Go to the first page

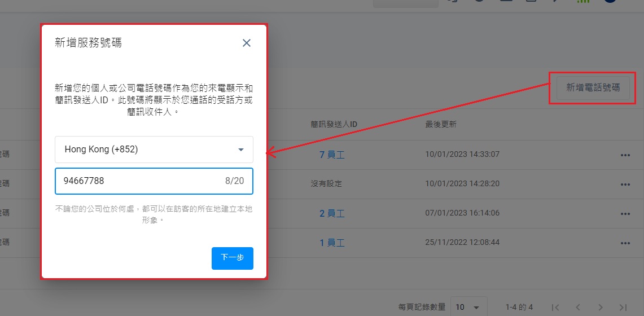(556, 307)
